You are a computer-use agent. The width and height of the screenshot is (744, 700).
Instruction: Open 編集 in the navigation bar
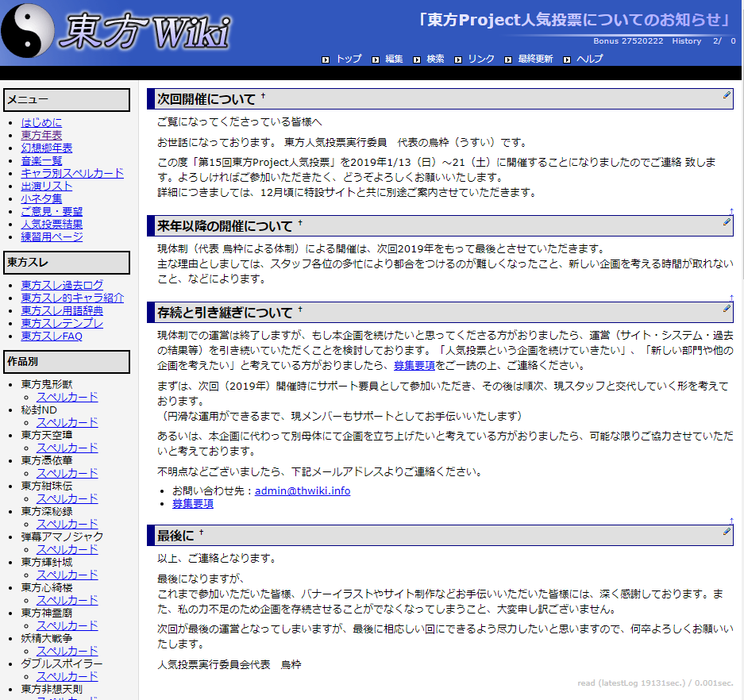pyautogui.click(x=394, y=59)
